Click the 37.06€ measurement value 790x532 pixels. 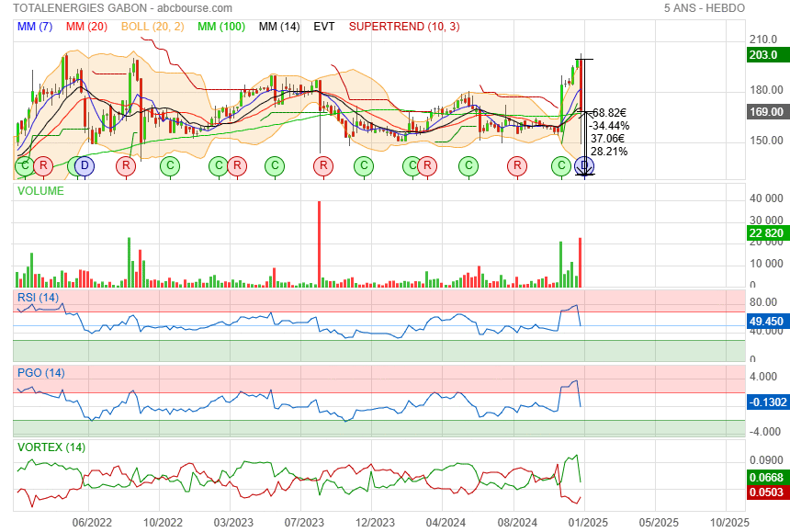click(607, 139)
